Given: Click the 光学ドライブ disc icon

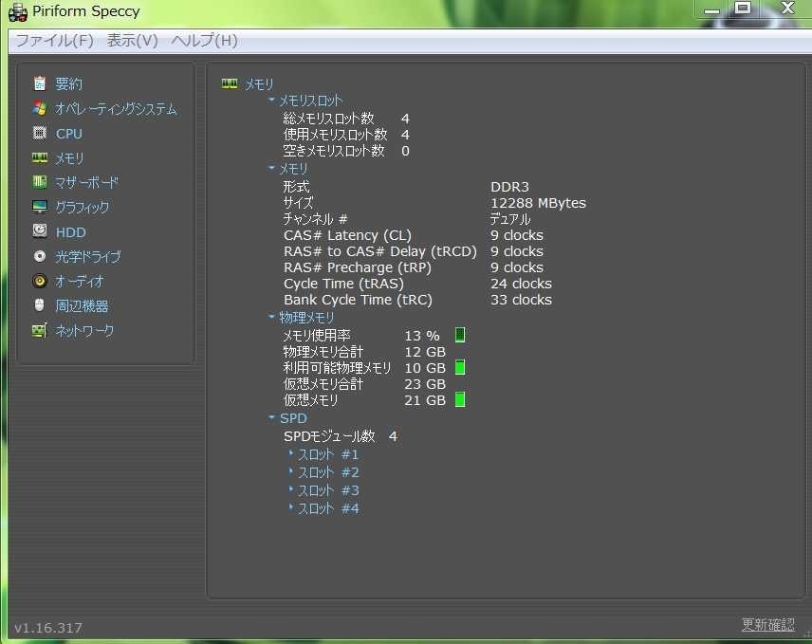Looking at the screenshot, I should pyautogui.click(x=40, y=256).
